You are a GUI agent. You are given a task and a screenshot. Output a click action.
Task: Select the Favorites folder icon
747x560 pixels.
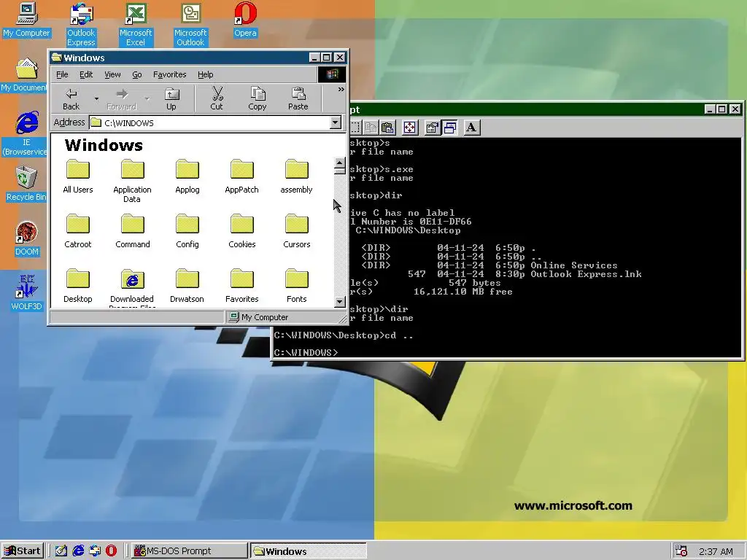point(242,286)
